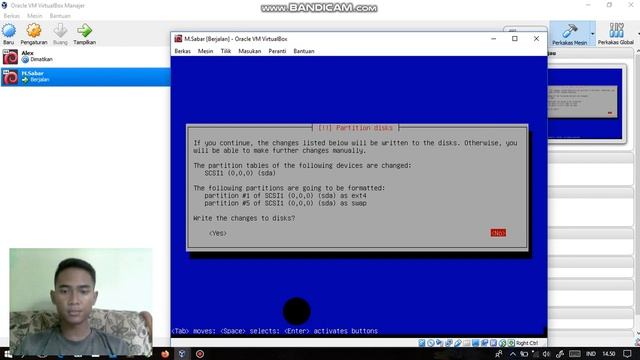Screen dimensions: 640x360
Task: Click 'Write the changes to disks?' text
Action: (244, 218)
